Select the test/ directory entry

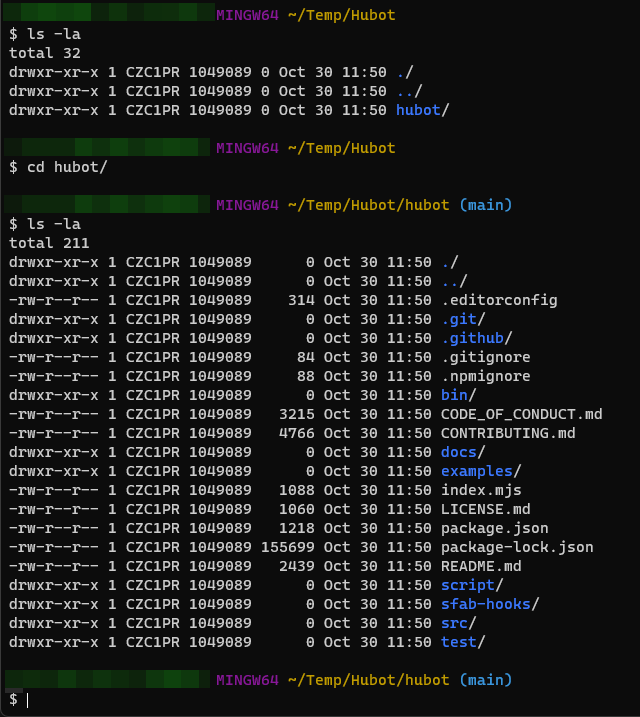463,642
